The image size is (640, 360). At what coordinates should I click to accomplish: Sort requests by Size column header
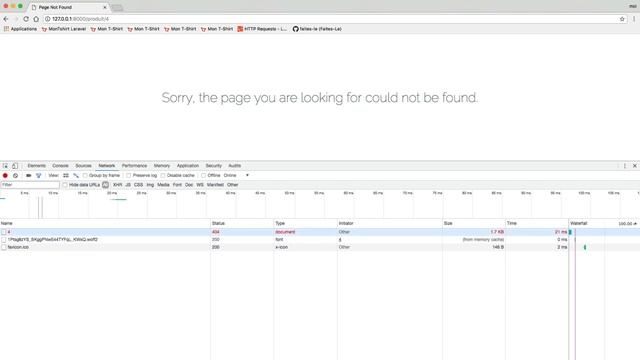click(x=474, y=223)
